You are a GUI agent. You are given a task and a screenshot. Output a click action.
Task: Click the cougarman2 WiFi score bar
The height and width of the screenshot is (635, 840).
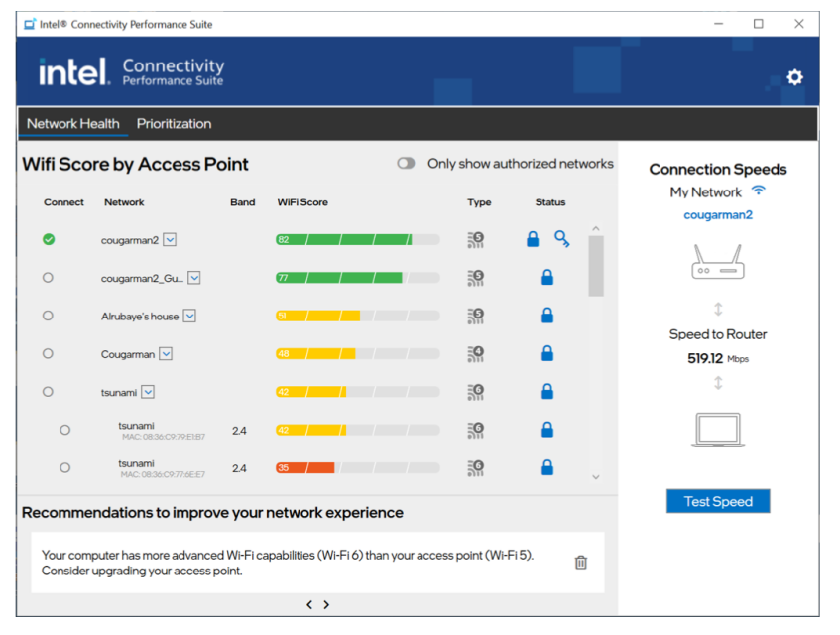pos(357,239)
